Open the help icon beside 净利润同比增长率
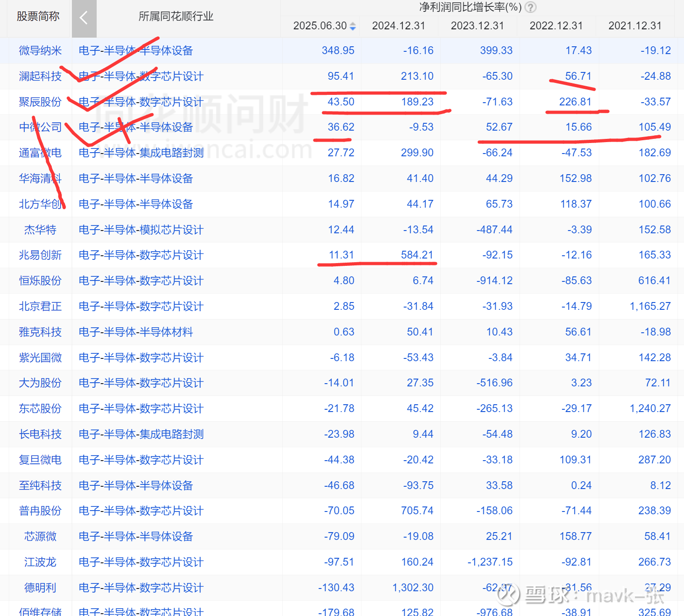The width and height of the screenshot is (684, 616). pos(530,7)
